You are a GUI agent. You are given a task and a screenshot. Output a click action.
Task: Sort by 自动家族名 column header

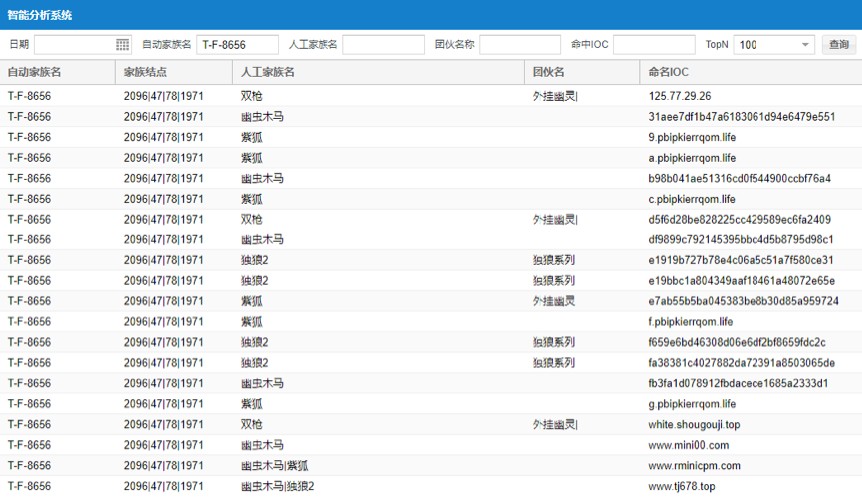point(35,72)
